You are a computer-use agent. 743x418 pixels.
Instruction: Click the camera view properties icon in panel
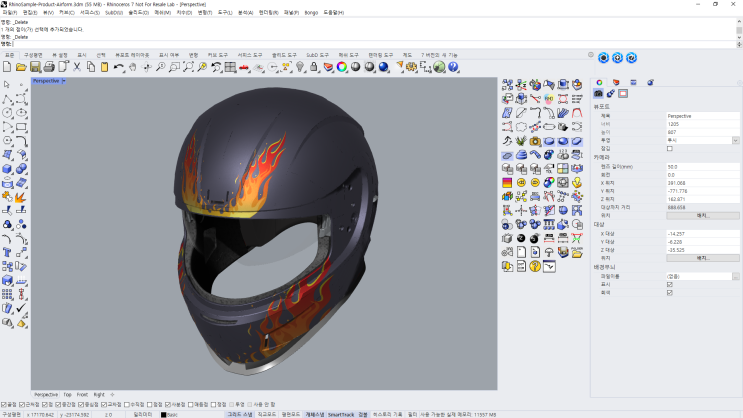click(x=598, y=94)
